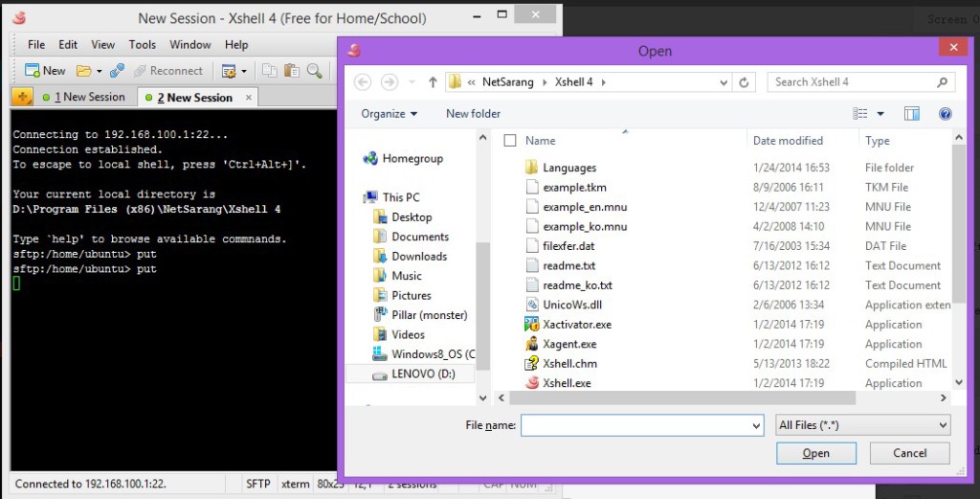The width and height of the screenshot is (980, 499).
Task: Click the Properties window-gear toolbar icon
Action: pyautogui.click(x=229, y=71)
